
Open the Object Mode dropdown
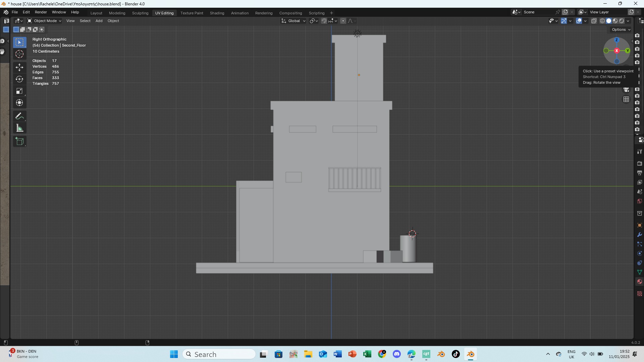click(x=44, y=21)
